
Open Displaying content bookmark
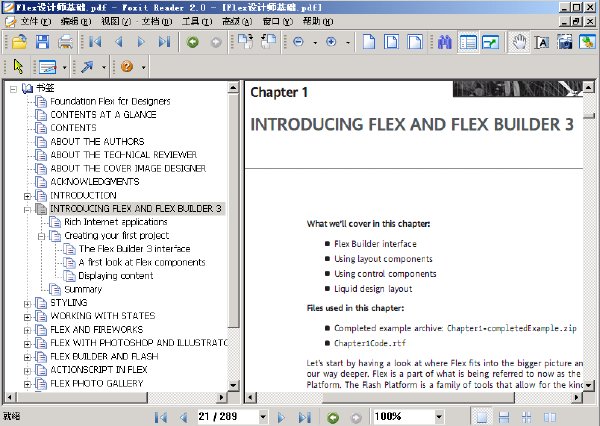coord(116,276)
